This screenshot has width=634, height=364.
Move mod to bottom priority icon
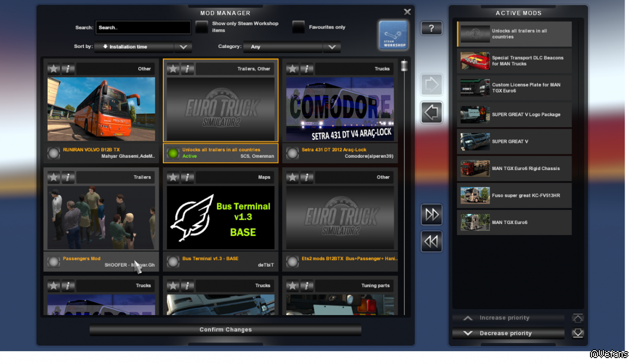tap(578, 333)
